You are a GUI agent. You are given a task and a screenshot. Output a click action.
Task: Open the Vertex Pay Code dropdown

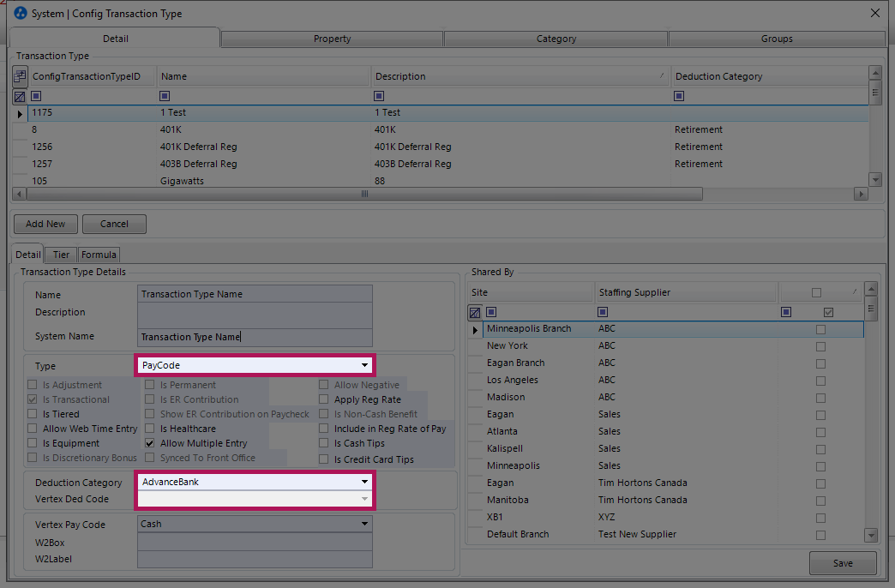[x=364, y=524]
